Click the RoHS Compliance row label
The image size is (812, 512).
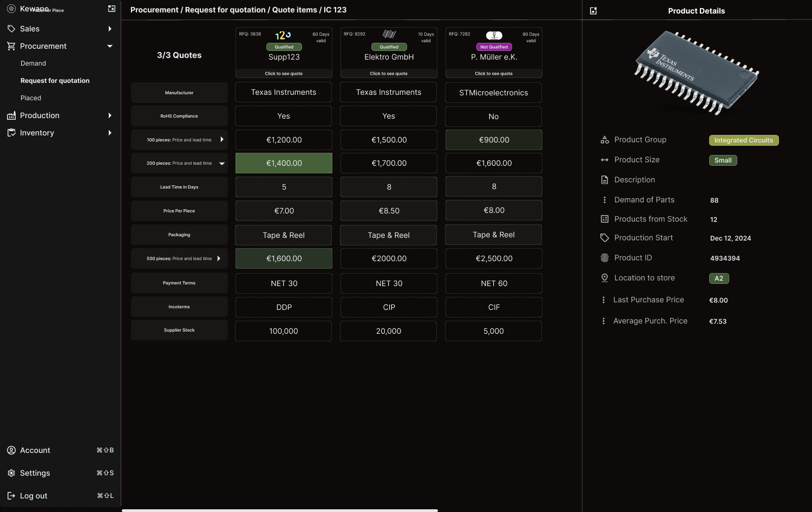[x=179, y=116]
